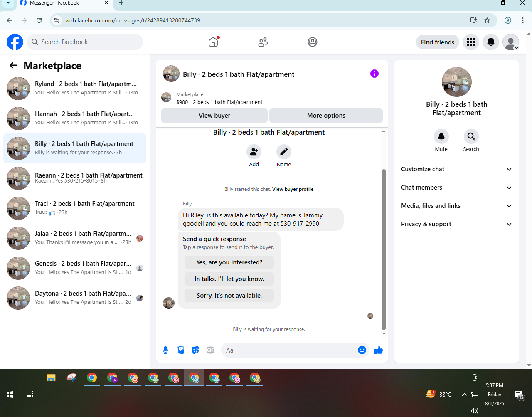Viewport: 532px width, 417px height.
Task: Record a voice clip with the microphone icon
Action: click(165, 350)
